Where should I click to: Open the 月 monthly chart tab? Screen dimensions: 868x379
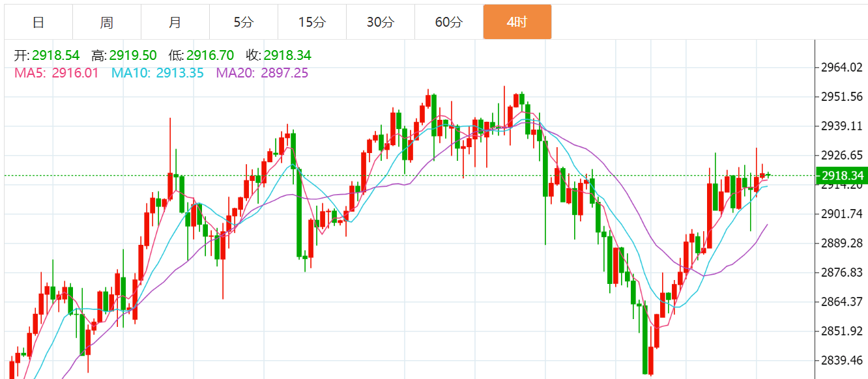click(x=175, y=22)
